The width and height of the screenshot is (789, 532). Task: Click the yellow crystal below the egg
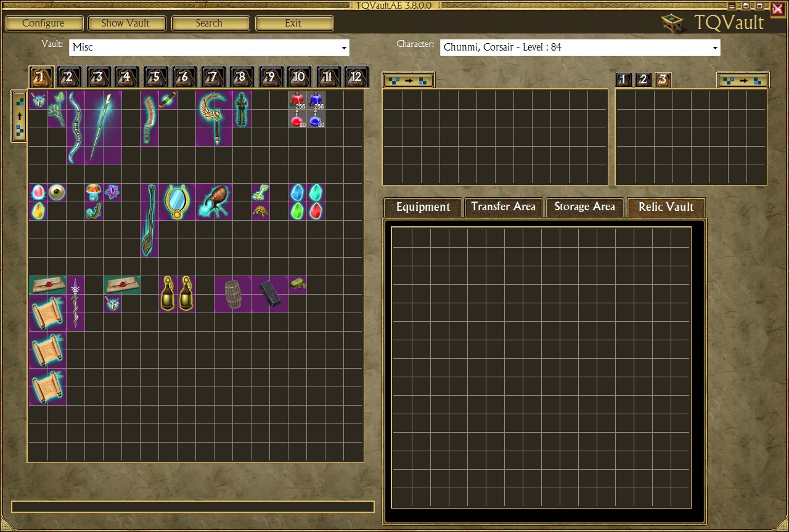38,211
